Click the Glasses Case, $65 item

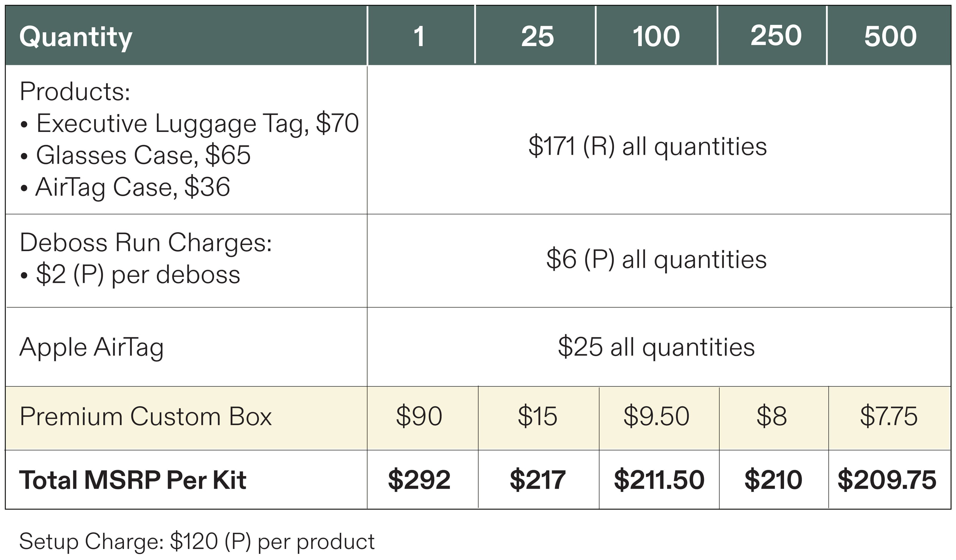(x=135, y=155)
